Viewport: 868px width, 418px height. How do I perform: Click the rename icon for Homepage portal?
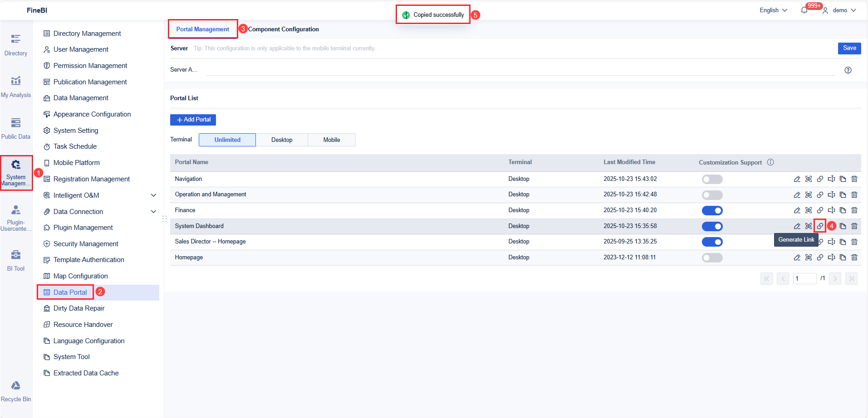(x=831, y=258)
